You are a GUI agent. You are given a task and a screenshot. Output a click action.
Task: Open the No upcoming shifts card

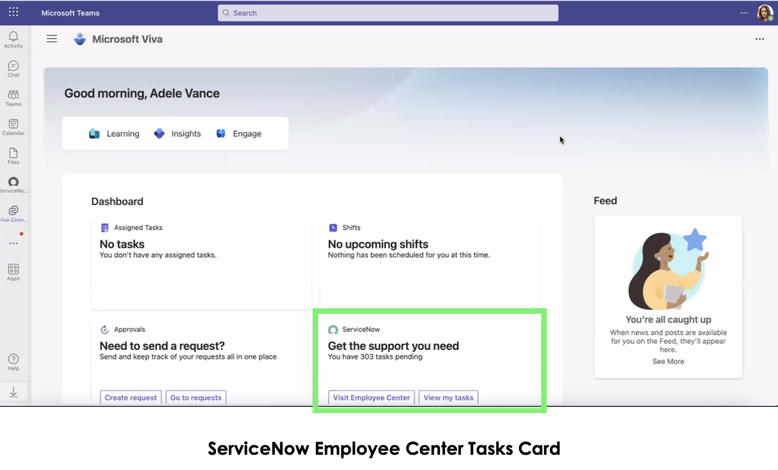click(x=430, y=265)
